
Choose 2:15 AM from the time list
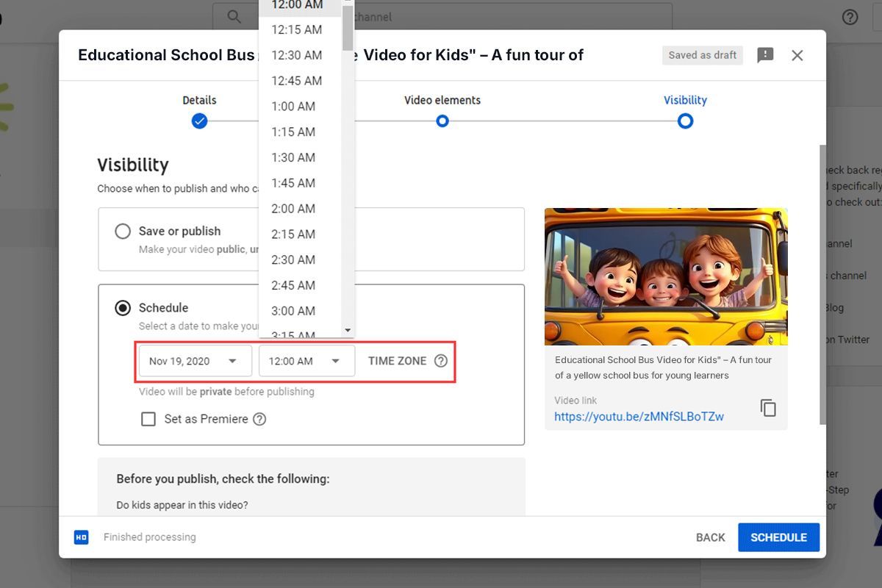(x=301, y=234)
